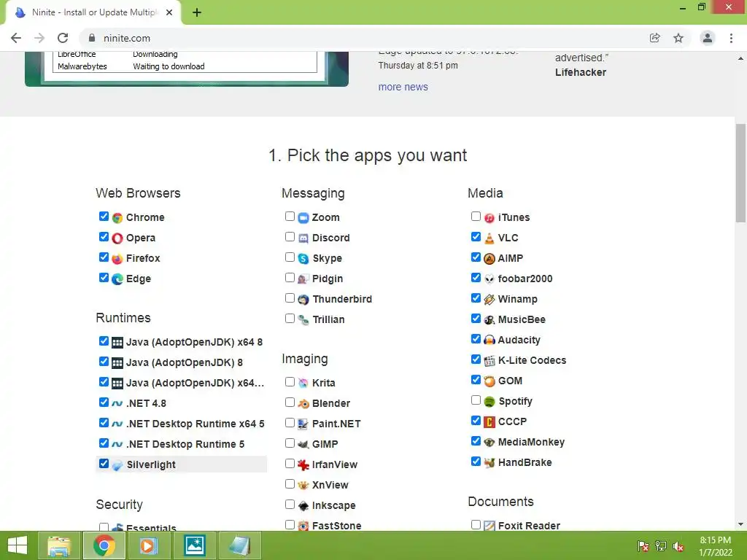Open File Explorer from the taskbar
The image size is (747, 560).
coord(59,545)
